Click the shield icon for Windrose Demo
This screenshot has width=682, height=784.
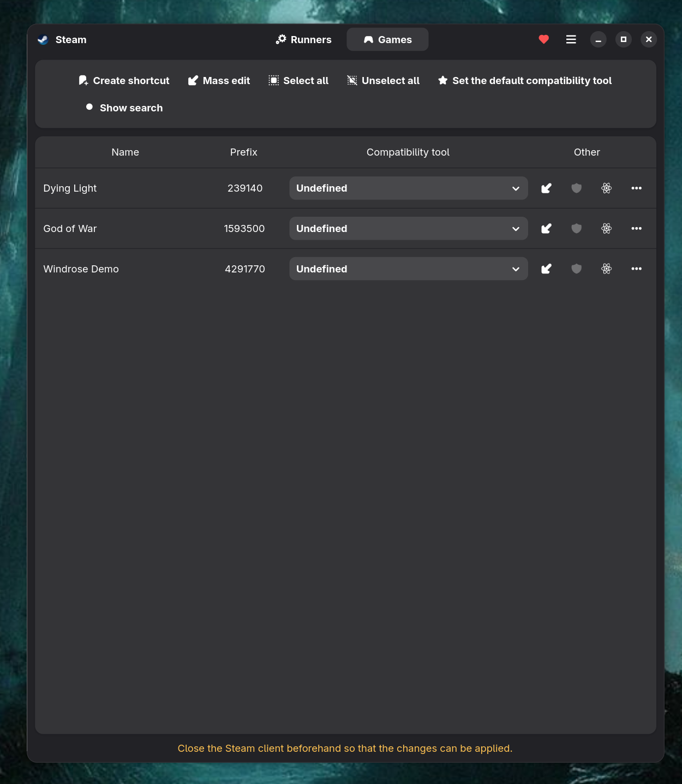point(576,269)
